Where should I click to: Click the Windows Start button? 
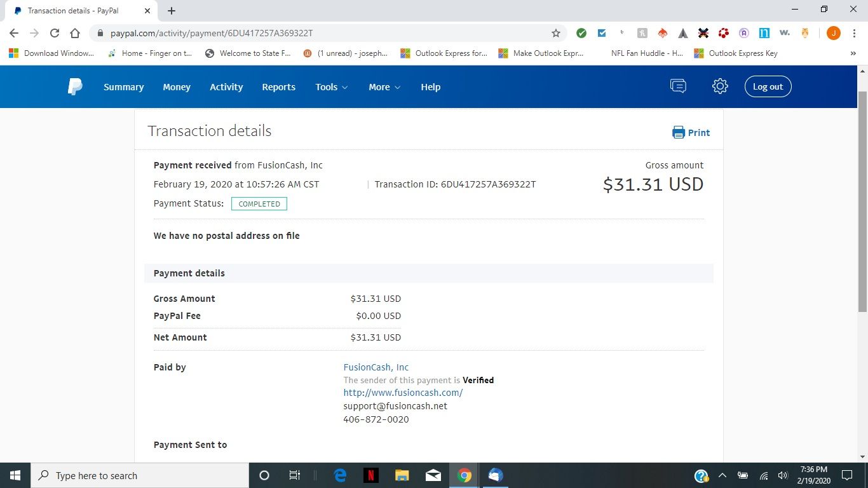(x=15, y=475)
